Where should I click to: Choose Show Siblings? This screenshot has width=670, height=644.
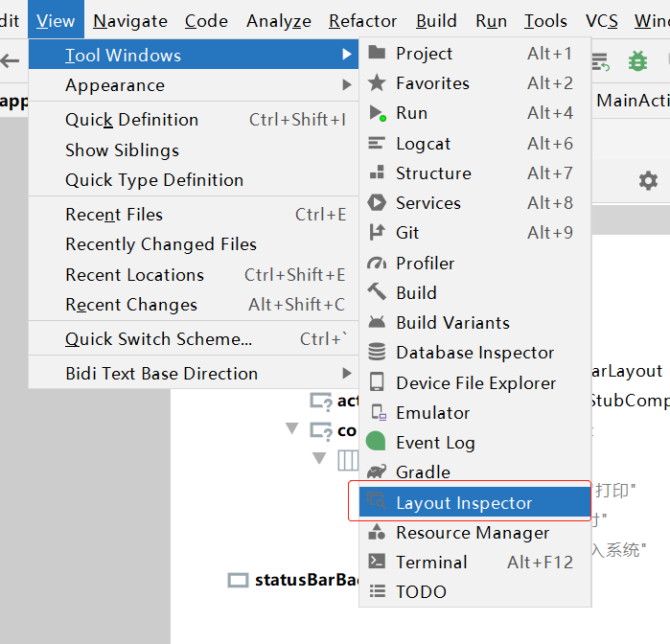194,150
